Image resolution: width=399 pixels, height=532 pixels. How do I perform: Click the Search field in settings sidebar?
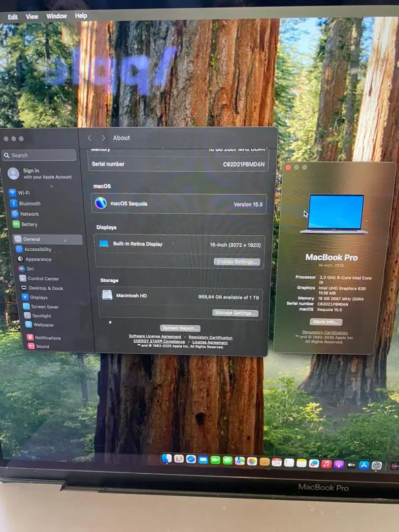39,155
